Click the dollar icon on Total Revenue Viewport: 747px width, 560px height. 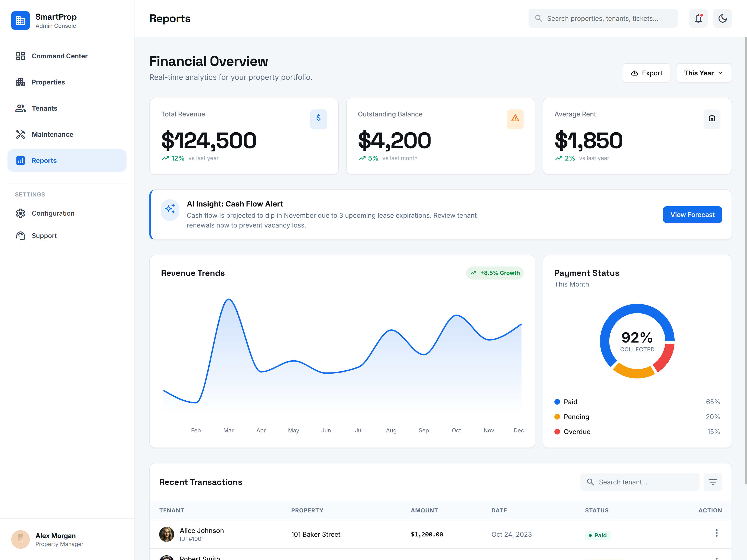(x=318, y=119)
